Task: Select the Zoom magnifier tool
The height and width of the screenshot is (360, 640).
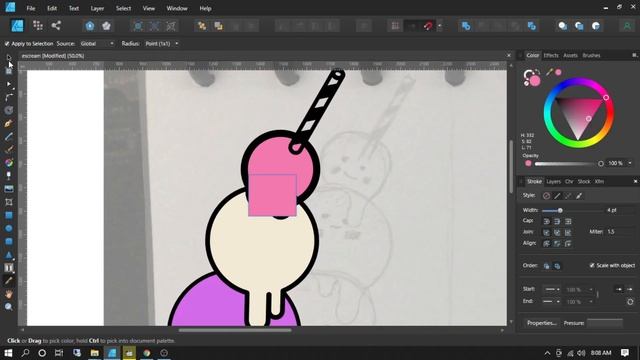Action: tap(9, 307)
